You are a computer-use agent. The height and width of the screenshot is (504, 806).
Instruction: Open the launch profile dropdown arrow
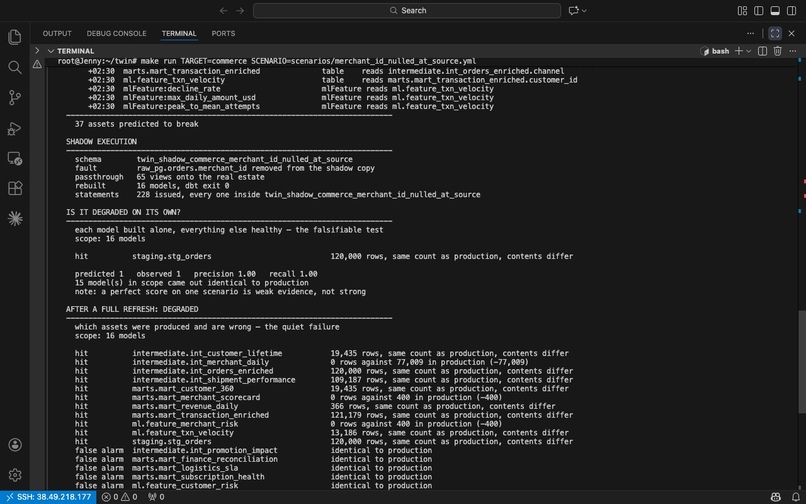pos(748,51)
